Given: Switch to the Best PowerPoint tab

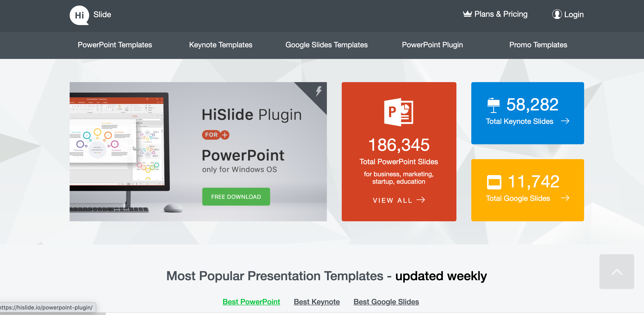Looking at the screenshot, I should coord(251,302).
